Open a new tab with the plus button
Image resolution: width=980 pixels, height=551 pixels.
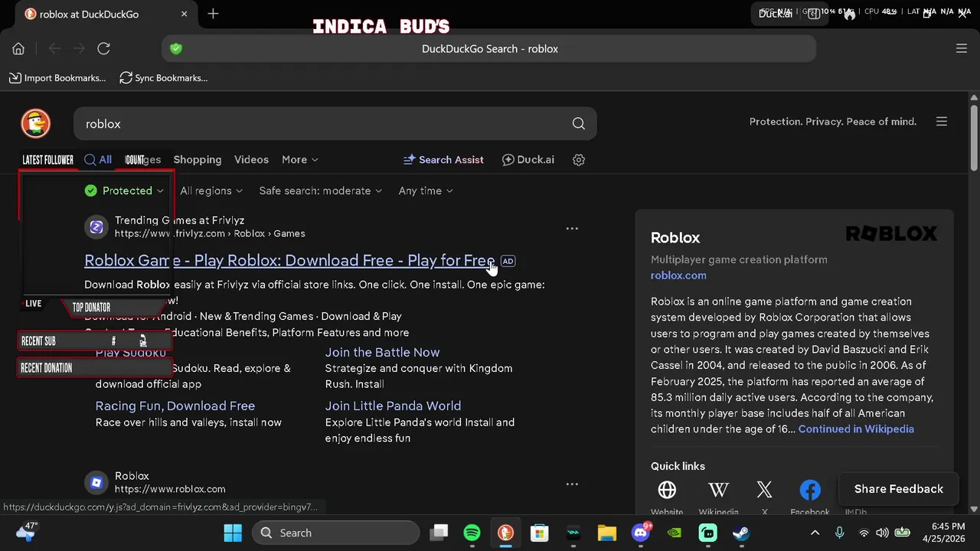(x=213, y=14)
